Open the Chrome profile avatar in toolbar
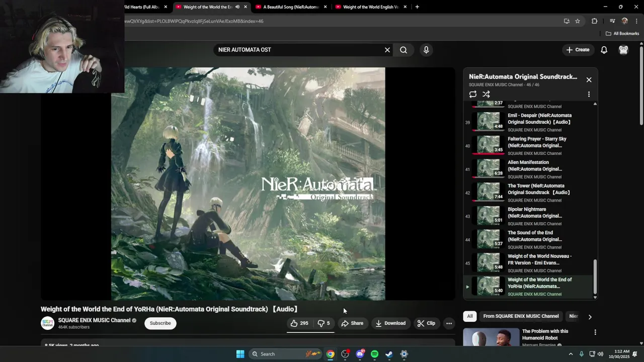This screenshot has height=362, width=644. point(625,21)
